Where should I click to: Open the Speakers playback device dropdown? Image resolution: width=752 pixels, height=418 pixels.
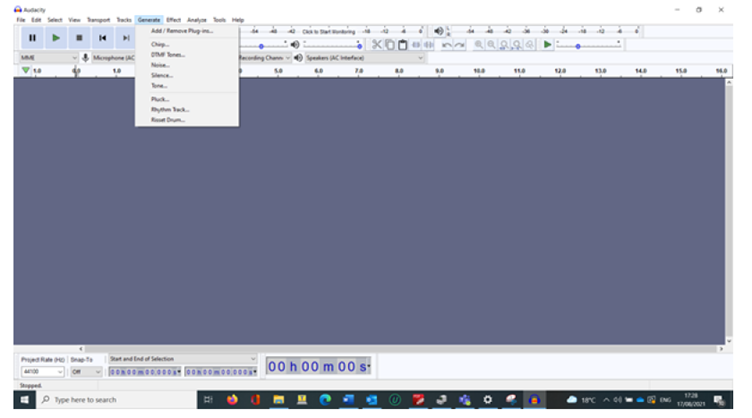[x=365, y=58]
